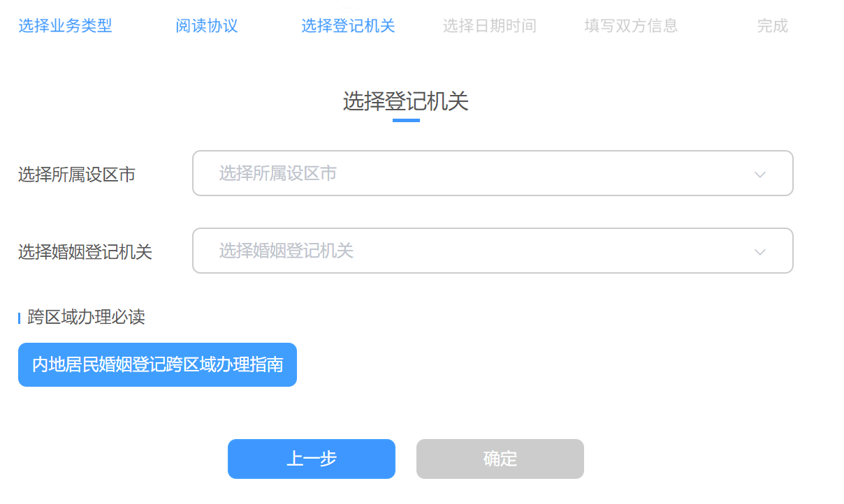Image resolution: width=844 pixels, height=504 pixels.
Task: Click the chevron arrow in the 选择所属设区市 field
Action: pos(760,174)
